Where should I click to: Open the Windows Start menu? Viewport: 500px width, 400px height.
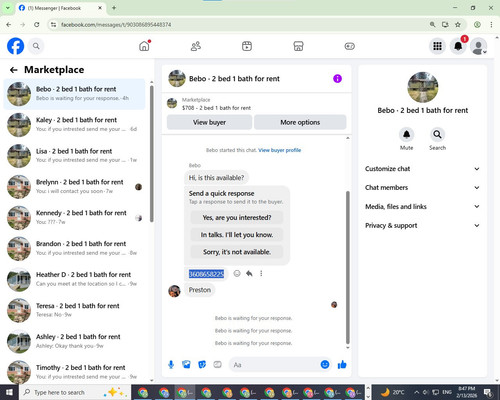pyautogui.click(x=9, y=392)
